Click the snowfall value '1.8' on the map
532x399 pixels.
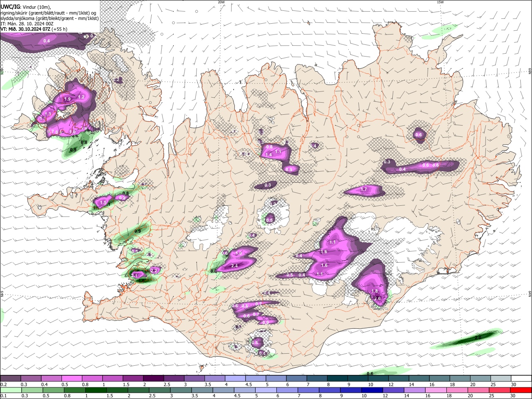(x=374, y=291)
